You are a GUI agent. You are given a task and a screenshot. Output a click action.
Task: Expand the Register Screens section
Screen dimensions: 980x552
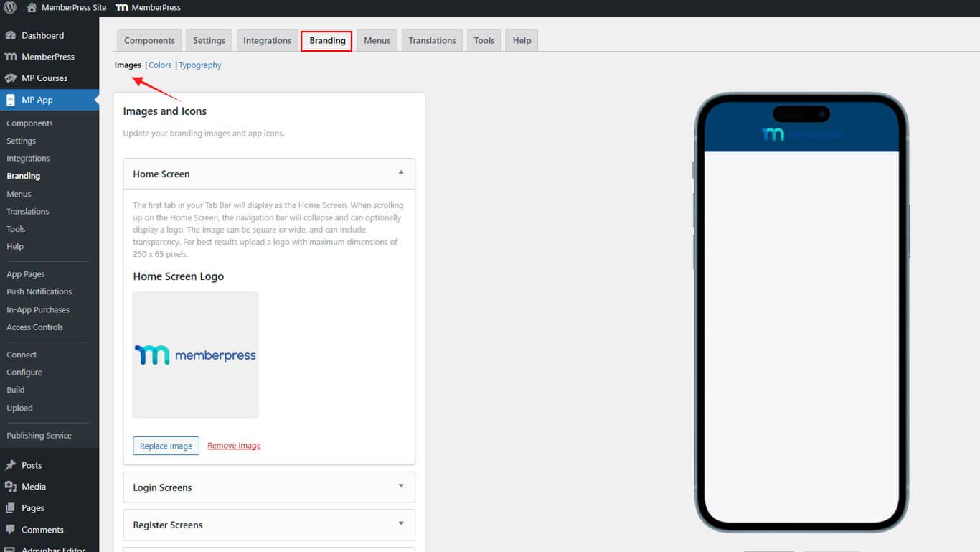[401, 524]
